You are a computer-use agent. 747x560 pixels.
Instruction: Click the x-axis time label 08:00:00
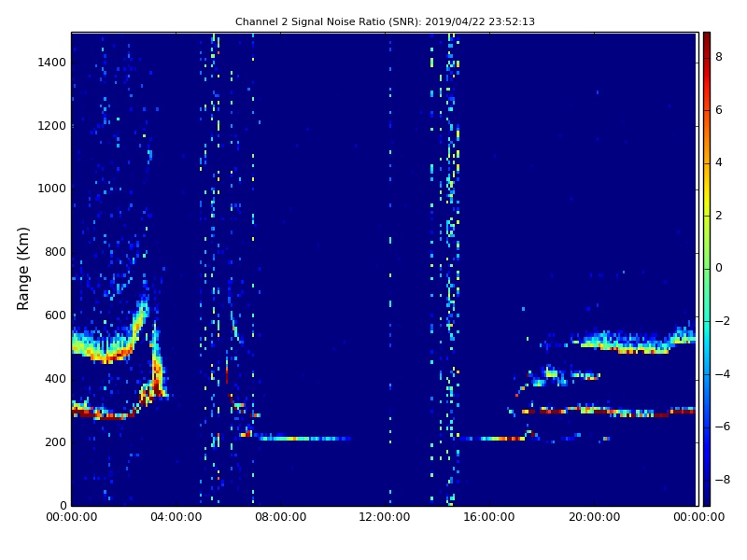click(x=281, y=517)
